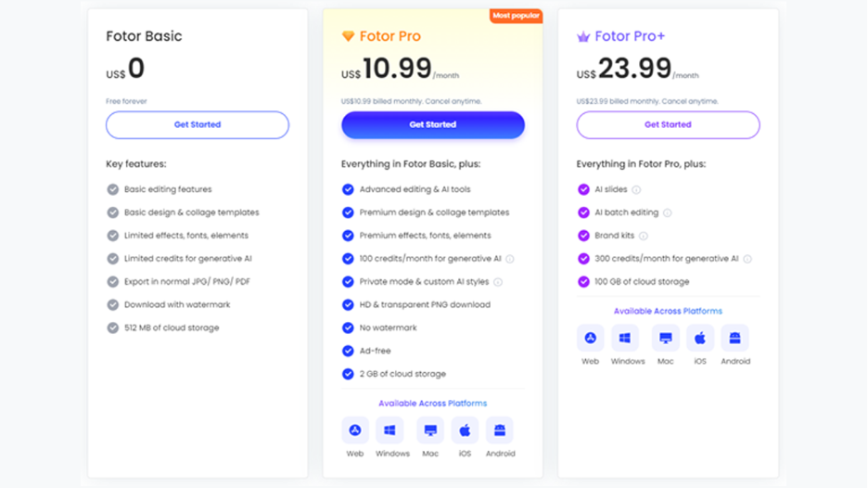The height and width of the screenshot is (488, 868).
Task: Click checkmark beside 100 GB of cloud storage
Action: (x=583, y=282)
